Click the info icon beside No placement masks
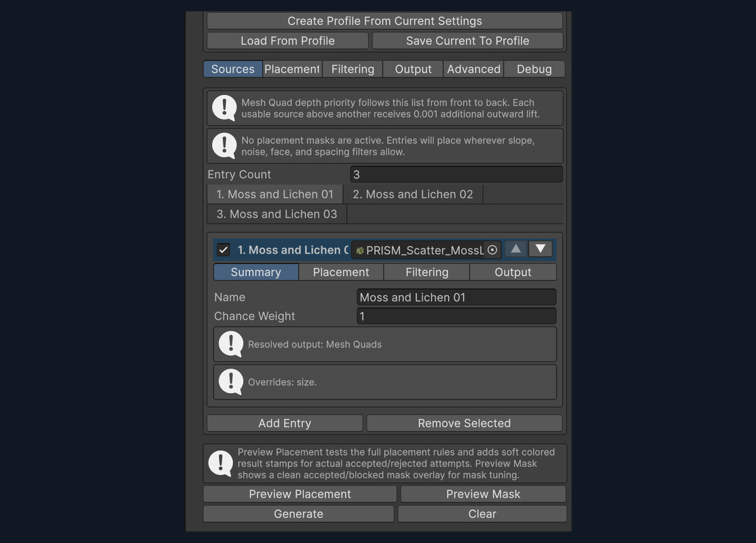The height and width of the screenshot is (543, 756). click(224, 145)
